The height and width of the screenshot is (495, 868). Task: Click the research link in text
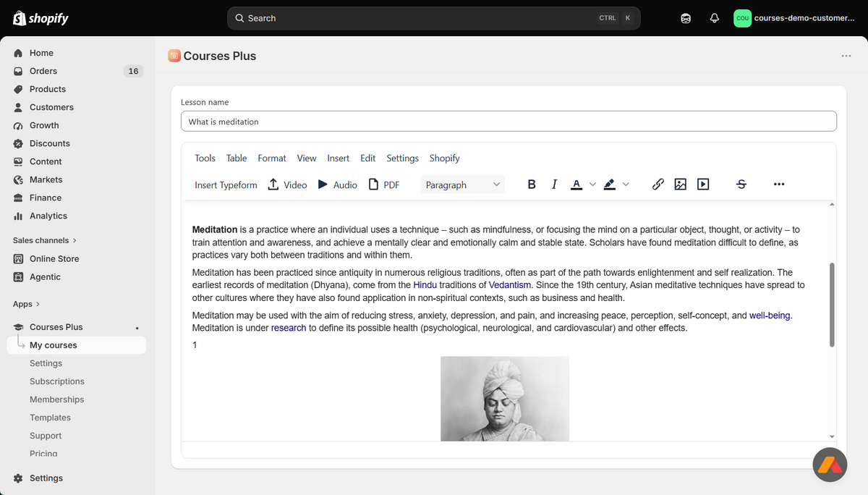pyautogui.click(x=289, y=328)
